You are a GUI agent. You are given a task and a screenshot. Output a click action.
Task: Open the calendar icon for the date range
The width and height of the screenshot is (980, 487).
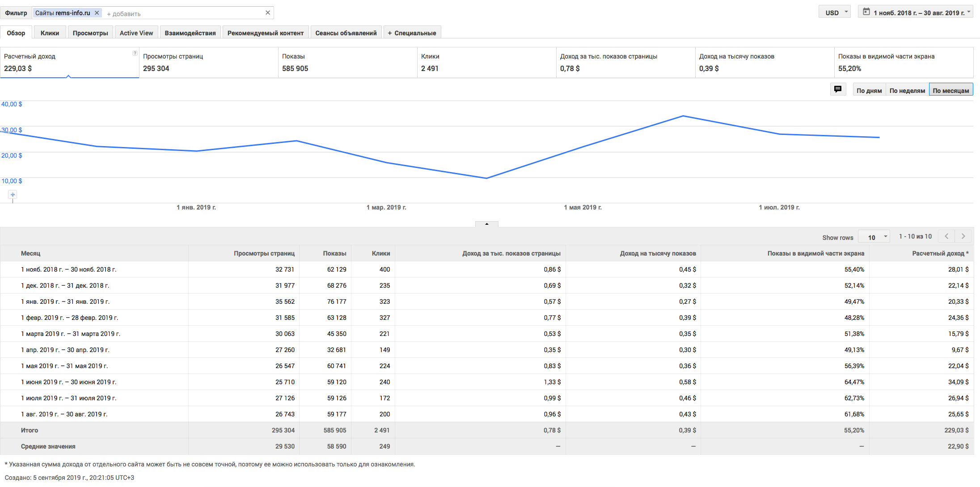[x=866, y=12]
